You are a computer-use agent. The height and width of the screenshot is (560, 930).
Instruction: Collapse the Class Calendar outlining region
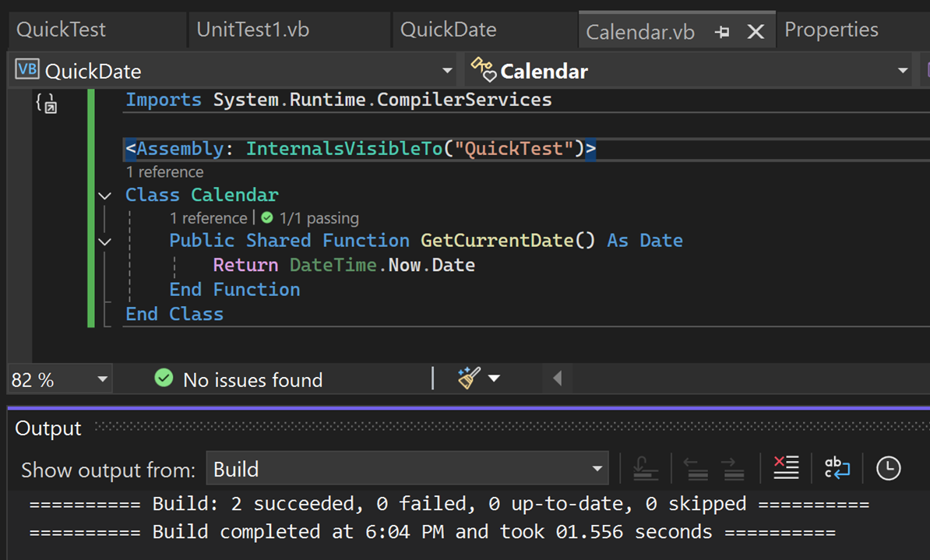coord(104,195)
